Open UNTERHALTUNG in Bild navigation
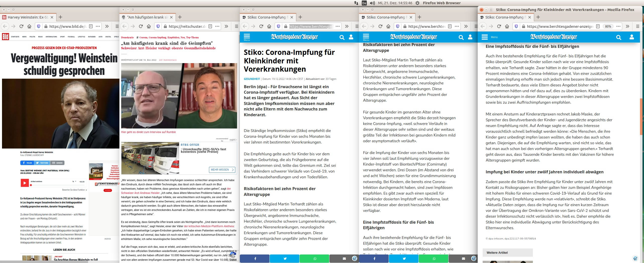Screen dimensions: 644x263 click(51, 37)
